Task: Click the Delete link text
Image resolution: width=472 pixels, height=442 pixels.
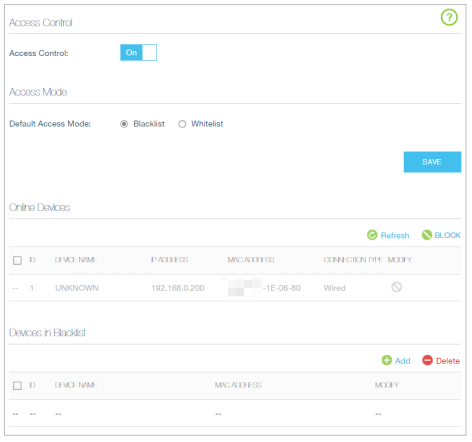Action: pos(448,361)
